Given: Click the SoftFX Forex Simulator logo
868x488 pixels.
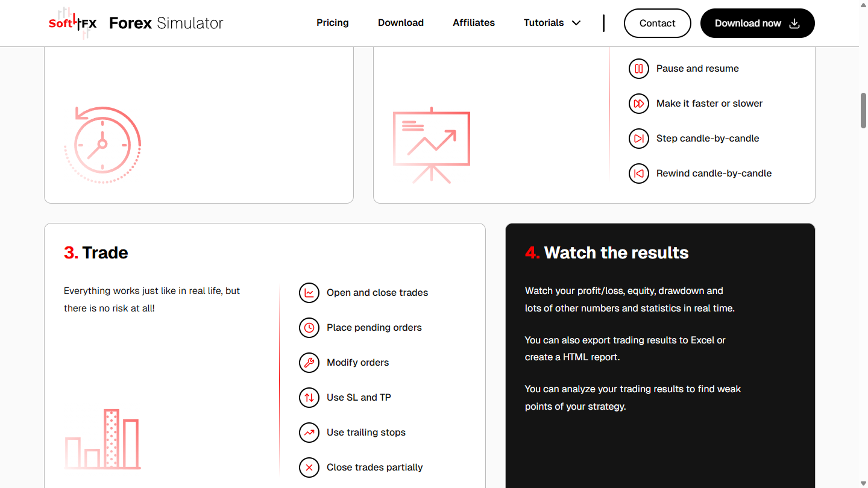Looking at the screenshot, I should coord(136,23).
